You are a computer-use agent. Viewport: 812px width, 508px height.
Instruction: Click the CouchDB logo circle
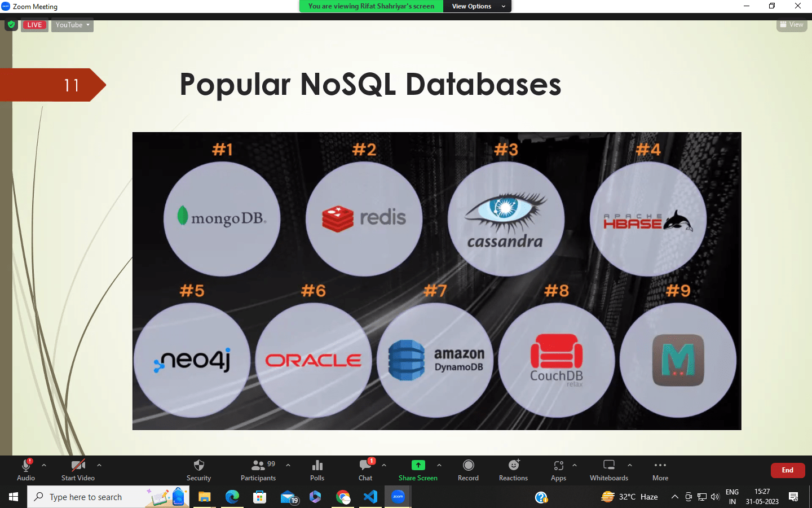pyautogui.click(x=557, y=360)
